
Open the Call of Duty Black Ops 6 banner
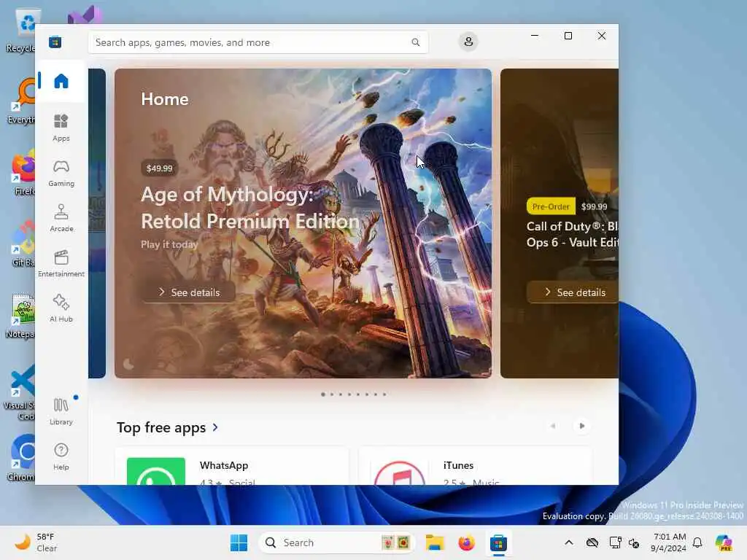coord(560,223)
